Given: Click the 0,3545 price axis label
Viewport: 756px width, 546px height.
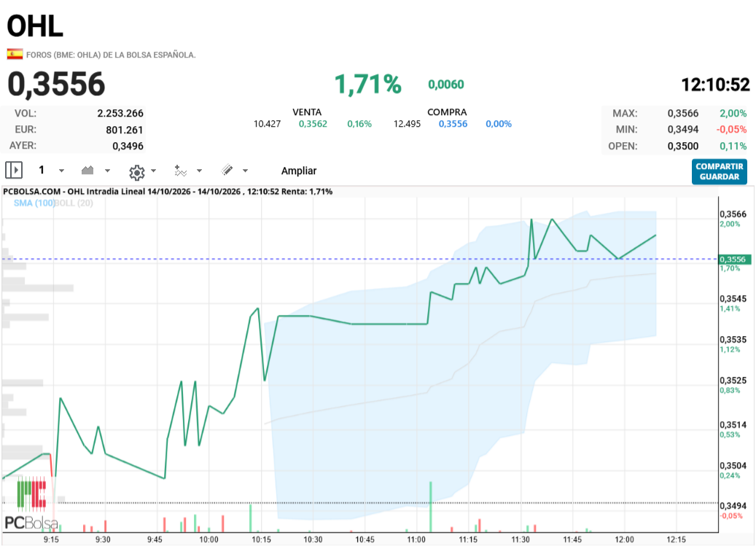Looking at the screenshot, I should pos(733,299).
